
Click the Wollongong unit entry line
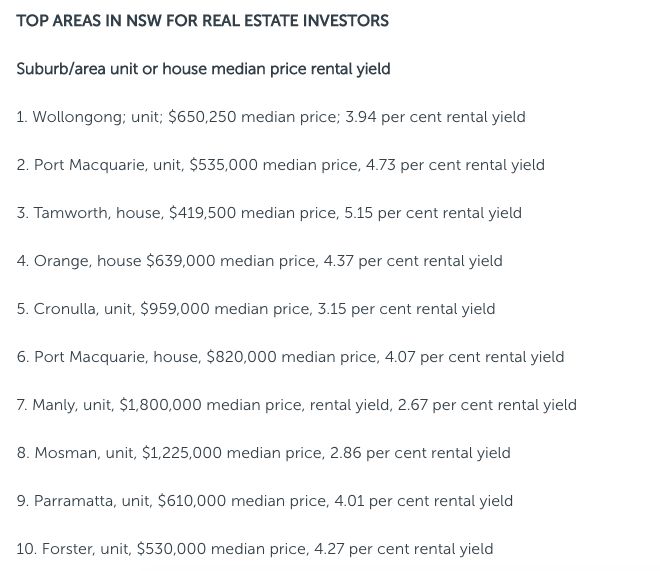coord(271,117)
